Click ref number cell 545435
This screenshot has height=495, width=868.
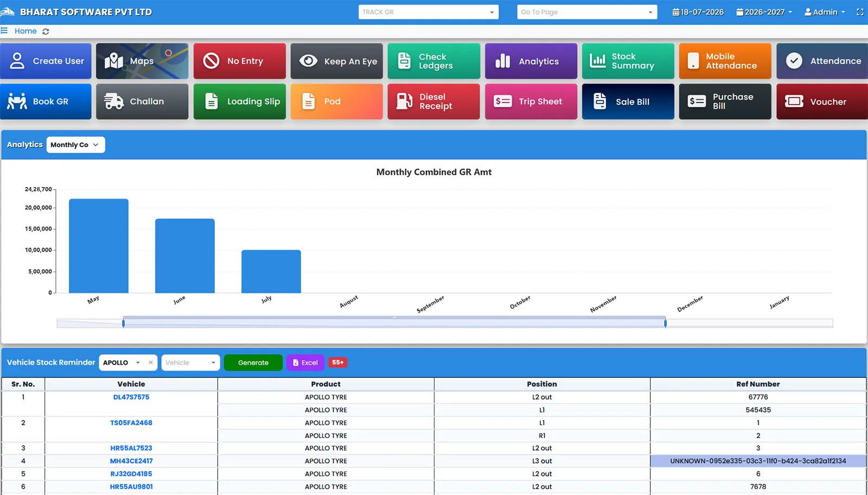[x=758, y=410]
